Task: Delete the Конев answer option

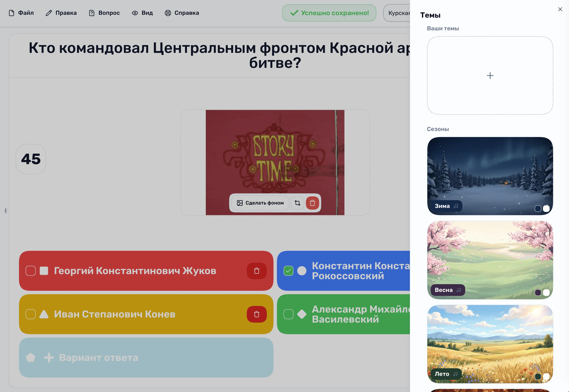Action: (x=257, y=314)
